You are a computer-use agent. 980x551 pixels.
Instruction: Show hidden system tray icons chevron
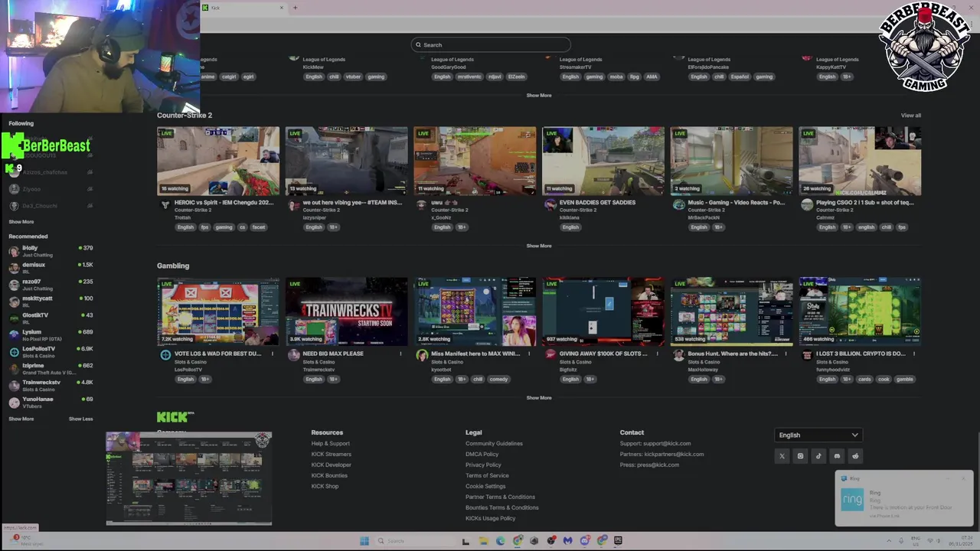tap(889, 541)
